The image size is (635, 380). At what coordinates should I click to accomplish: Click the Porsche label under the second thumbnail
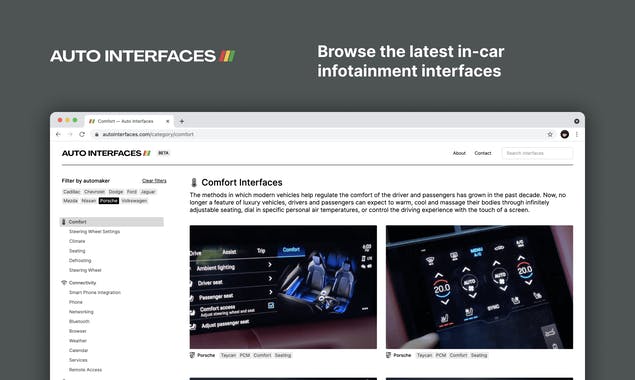point(402,355)
